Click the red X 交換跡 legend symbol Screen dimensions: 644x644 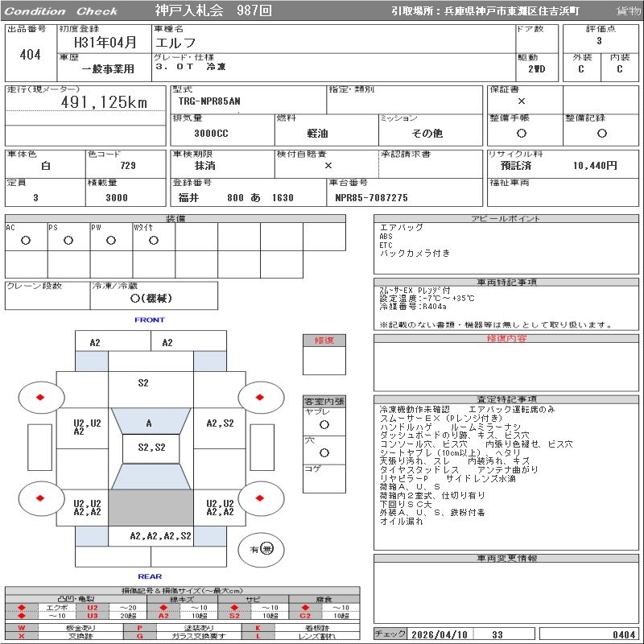click(22, 636)
